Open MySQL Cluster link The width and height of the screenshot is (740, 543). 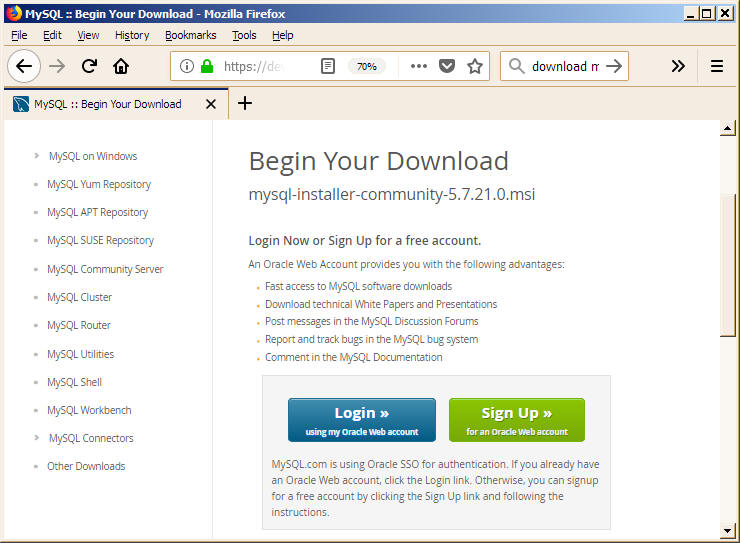(79, 297)
